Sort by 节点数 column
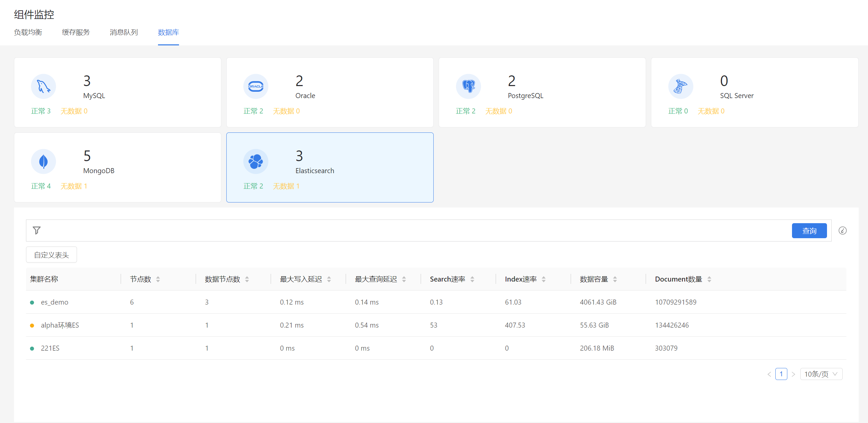 pyautogui.click(x=158, y=279)
